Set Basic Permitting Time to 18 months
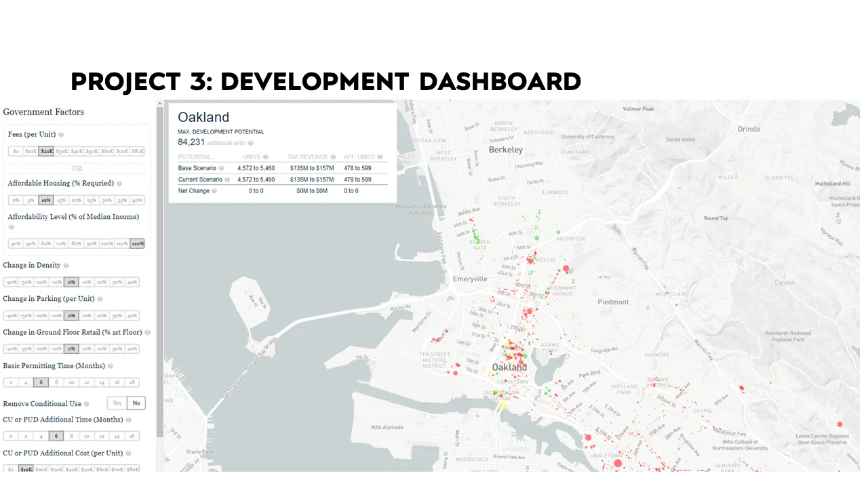The width and height of the screenshot is (868, 488). (132, 382)
